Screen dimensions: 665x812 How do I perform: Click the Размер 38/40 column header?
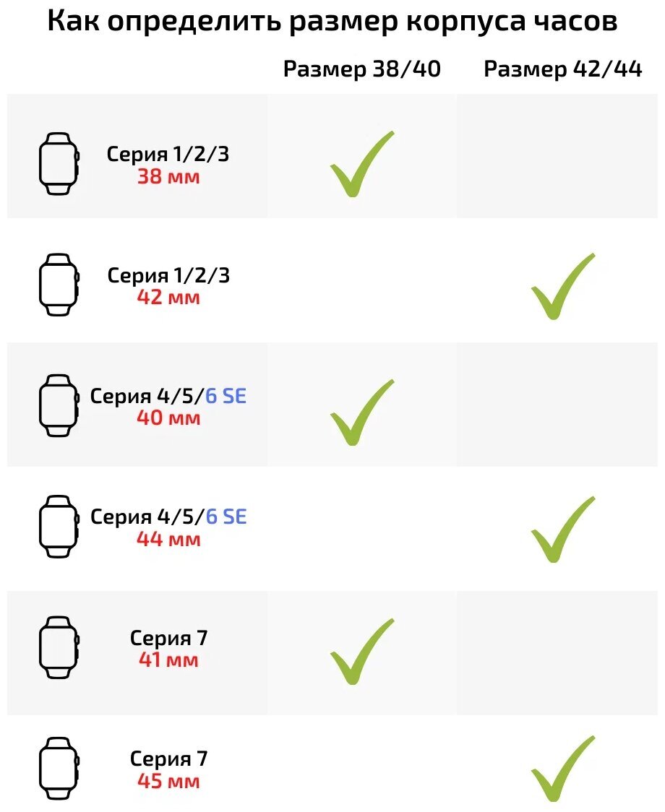tap(361, 69)
